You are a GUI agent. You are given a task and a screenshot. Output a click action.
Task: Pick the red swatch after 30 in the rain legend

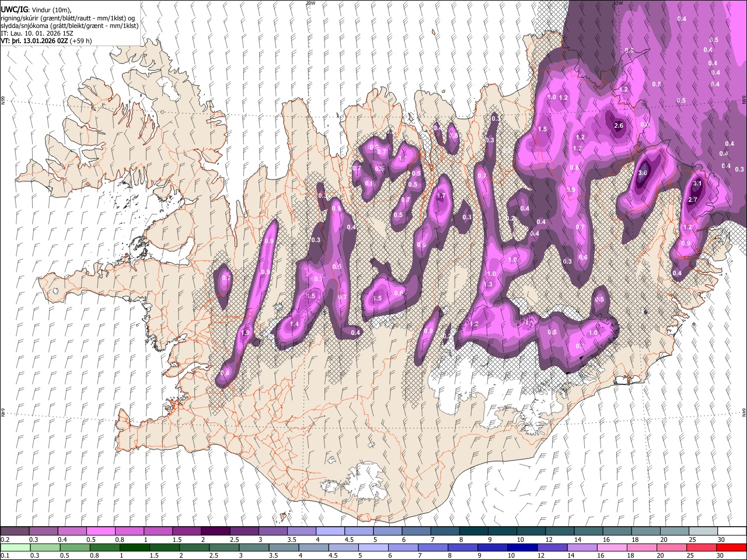(732, 547)
